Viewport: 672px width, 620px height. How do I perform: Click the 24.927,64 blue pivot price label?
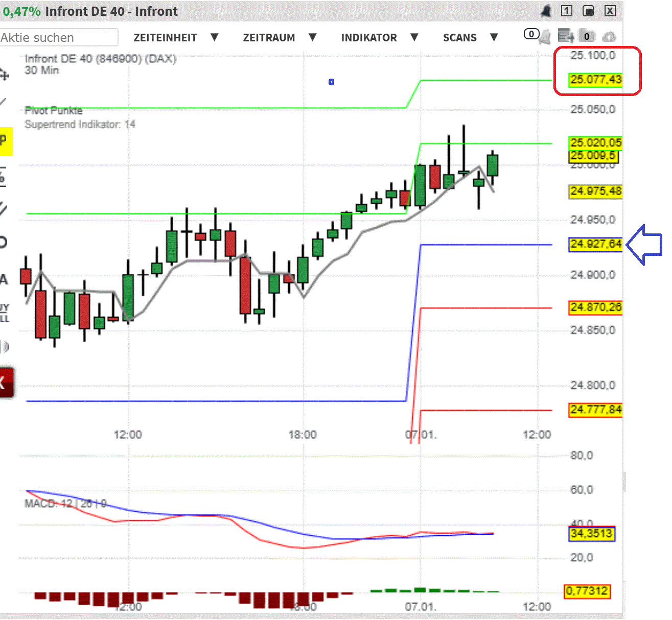[595, 244]
